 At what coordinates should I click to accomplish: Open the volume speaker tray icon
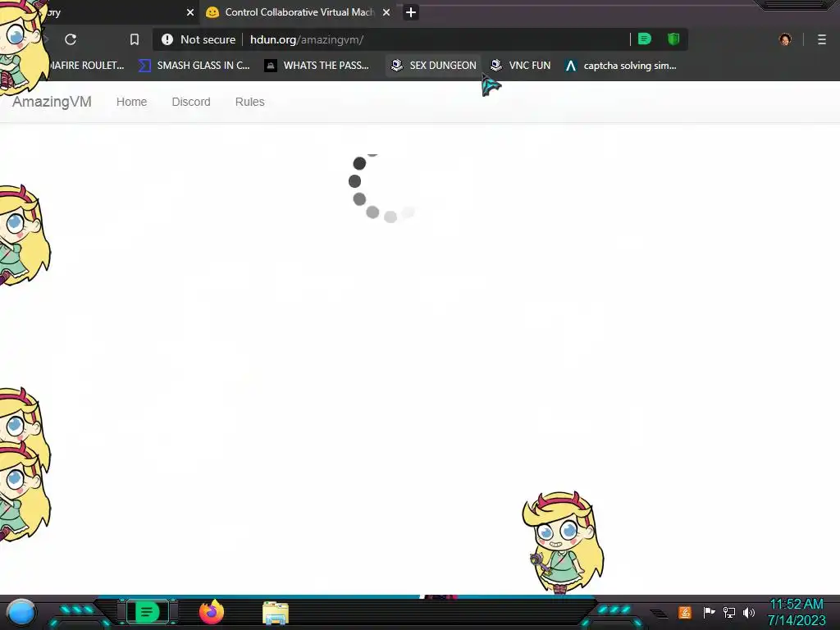pyautogui.click(x=749, y=612)
